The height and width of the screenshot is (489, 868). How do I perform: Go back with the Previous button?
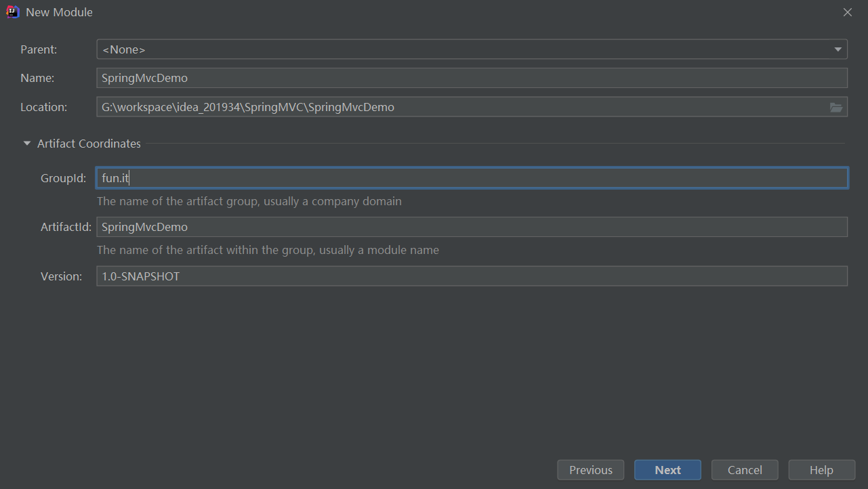click(x=590, y=470)
